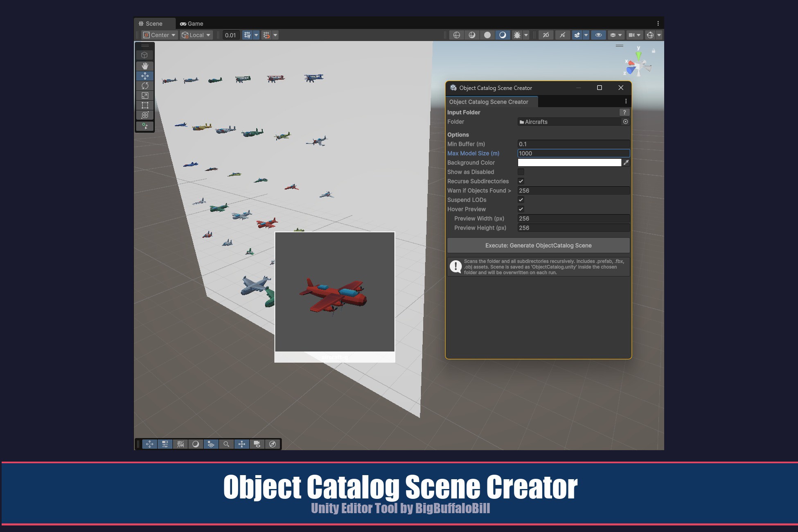Select the Rect transform tool
Screen dimensions: 798x532
pyautogui.click(x=144, y=105)
